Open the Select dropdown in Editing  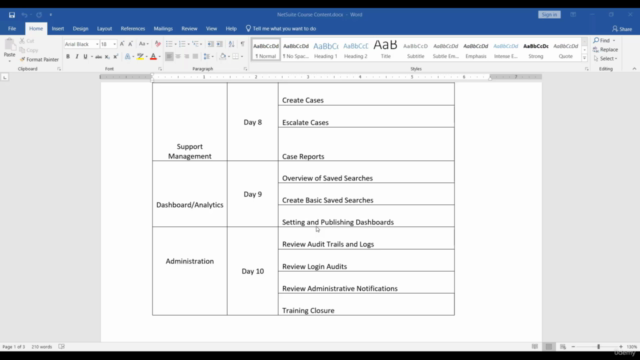point(605,58)
